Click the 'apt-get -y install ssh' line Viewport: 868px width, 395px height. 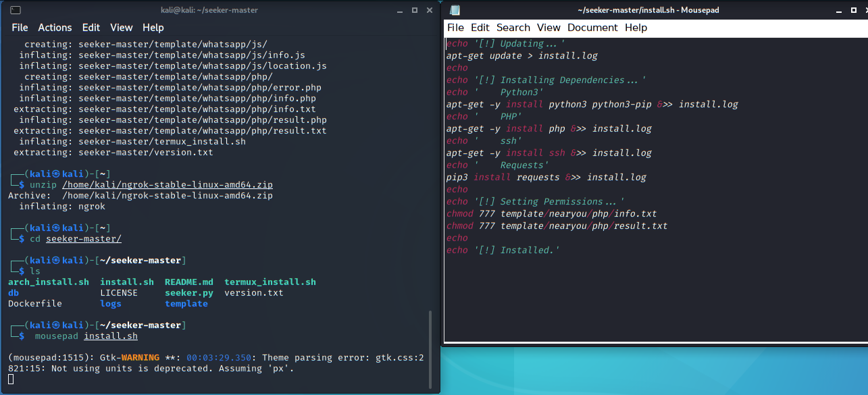(549, 153)
